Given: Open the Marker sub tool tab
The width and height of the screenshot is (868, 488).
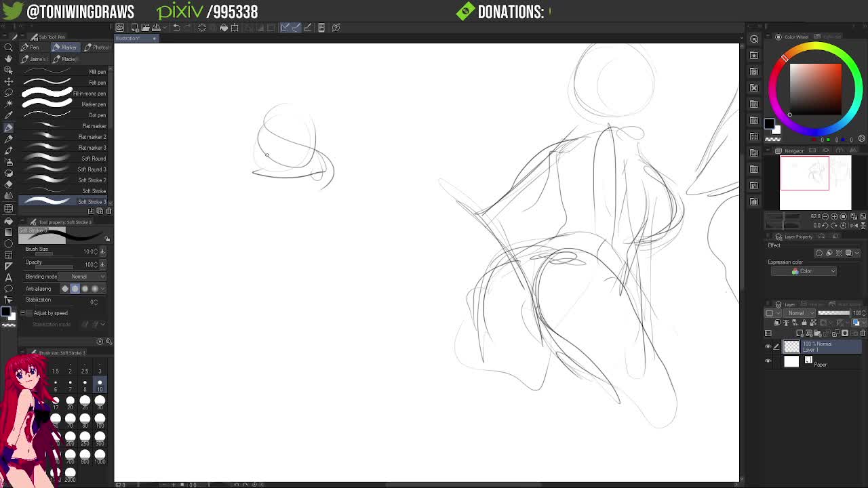Looking at the screenshot, I should [66, 47].
